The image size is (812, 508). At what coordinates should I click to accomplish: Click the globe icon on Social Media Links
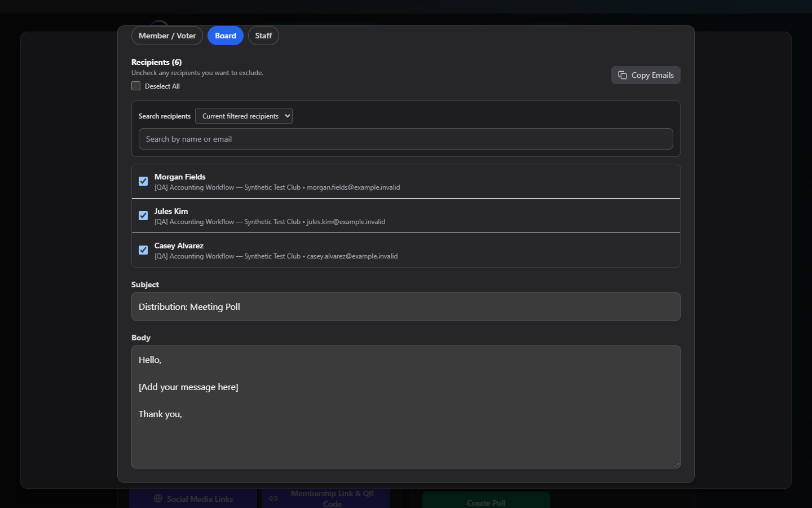(x=158, y=499)
